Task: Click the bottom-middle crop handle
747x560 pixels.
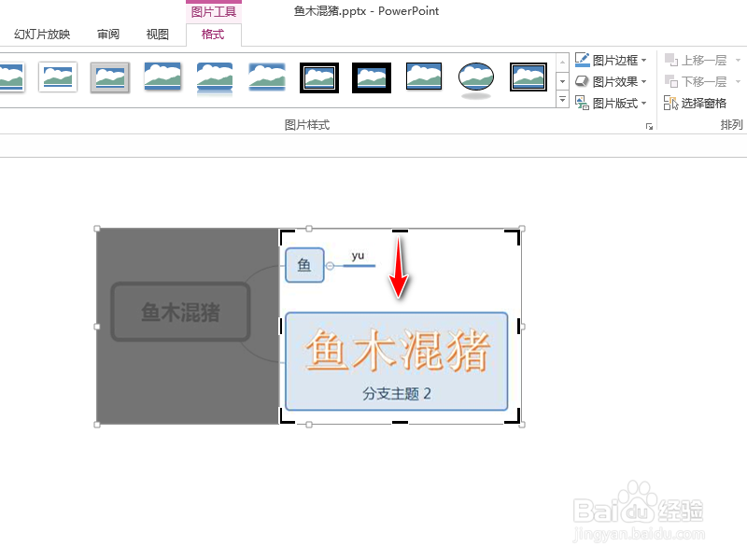Action: point(400,422)
